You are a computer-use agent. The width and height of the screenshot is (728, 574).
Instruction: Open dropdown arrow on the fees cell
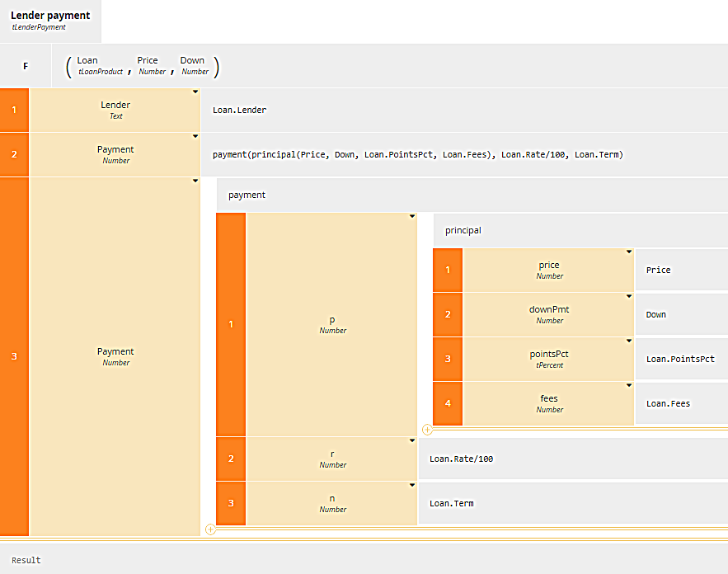coord(629,386)
